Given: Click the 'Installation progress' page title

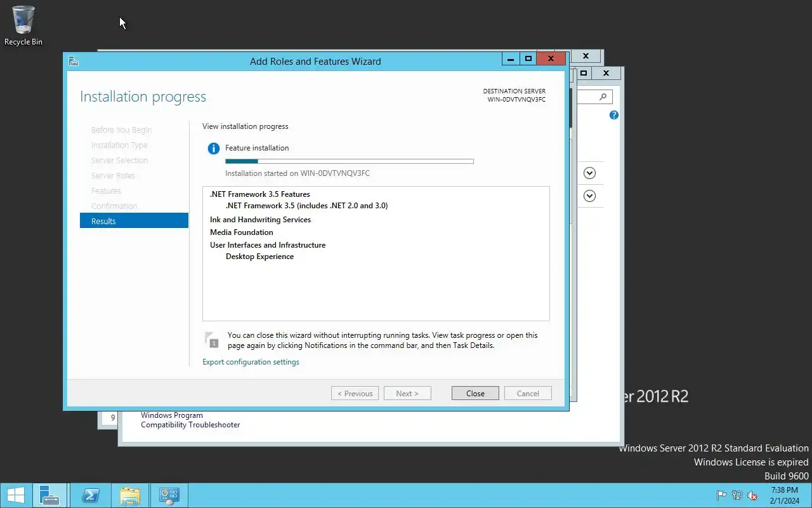Looking at the screenshot, I should pos(143,97).
